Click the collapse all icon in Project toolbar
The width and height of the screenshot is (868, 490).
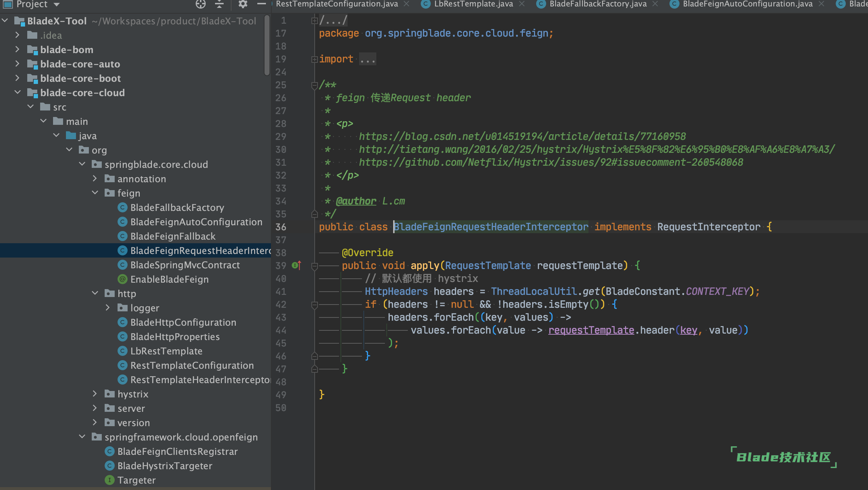(219, 4)
